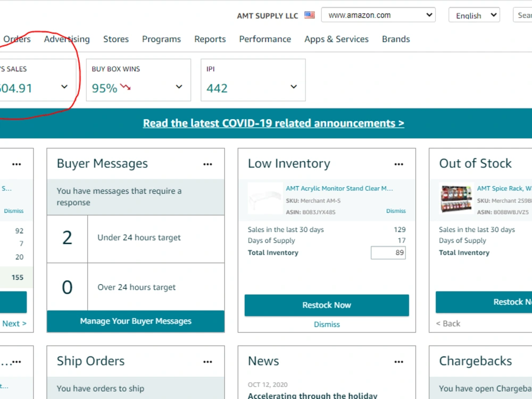Open options menu of the card left of Buyer Messages
Viewport: 532px width, 399px height.
(x=16, y=164)
